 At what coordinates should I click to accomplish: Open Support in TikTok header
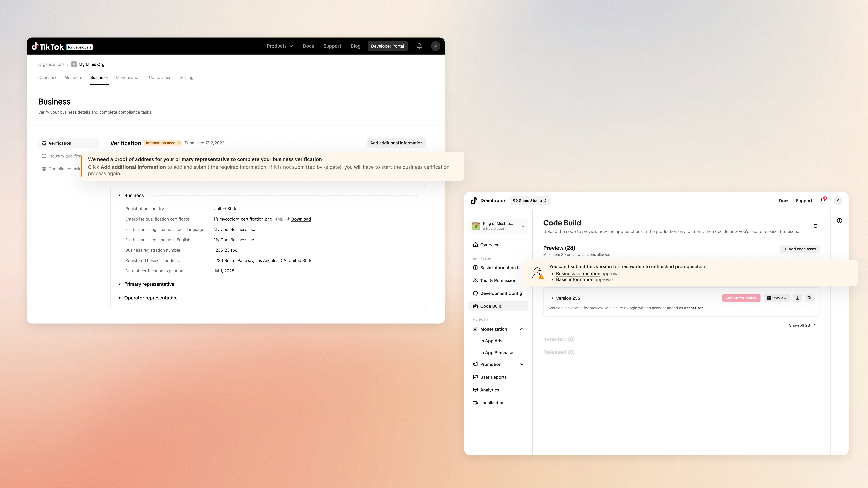click(x=332, y=46)
